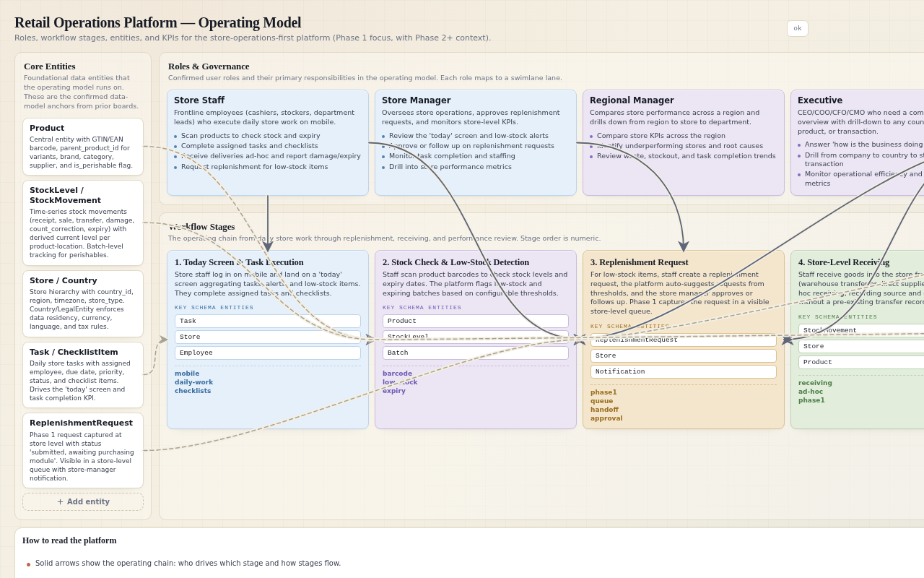Select the ReplenishmentRequest entity card
This screenshot has width=924, height=578.
click(x=83, y=450)
